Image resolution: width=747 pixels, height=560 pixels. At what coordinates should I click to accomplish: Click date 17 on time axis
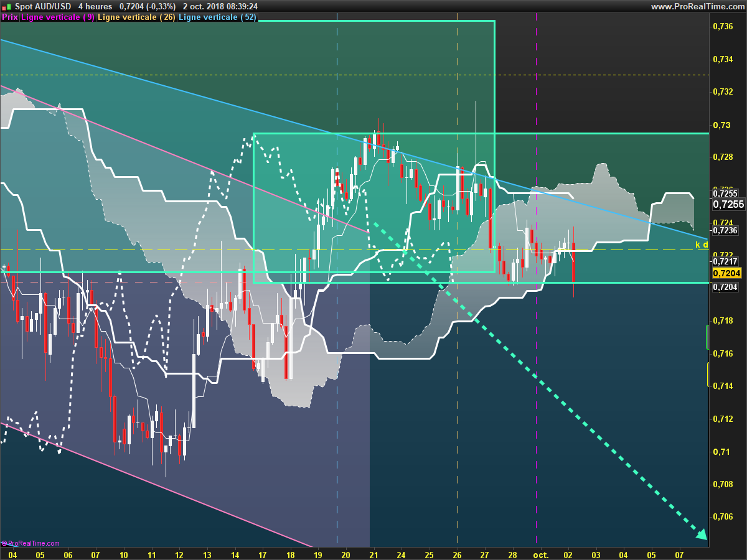(x=263, y=554)
